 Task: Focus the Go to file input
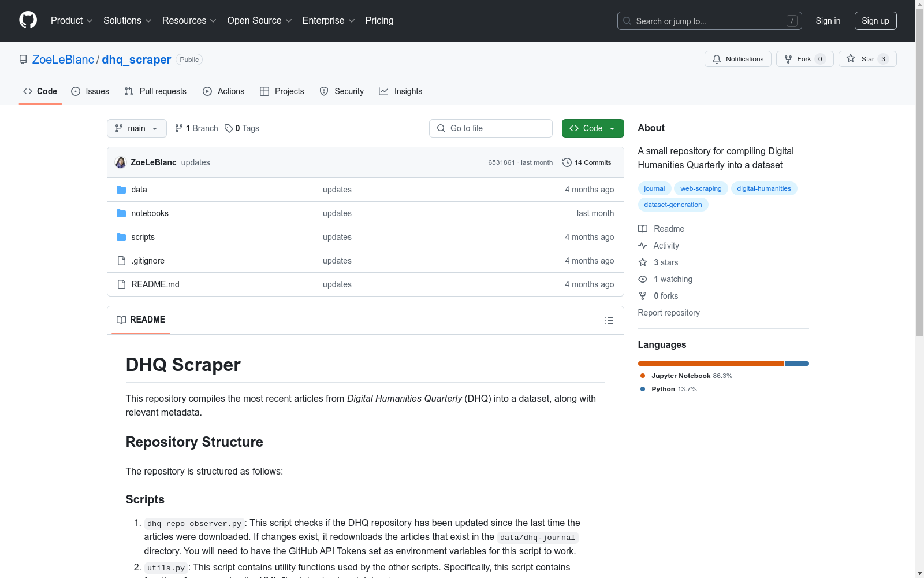click(x=491, y=128)
